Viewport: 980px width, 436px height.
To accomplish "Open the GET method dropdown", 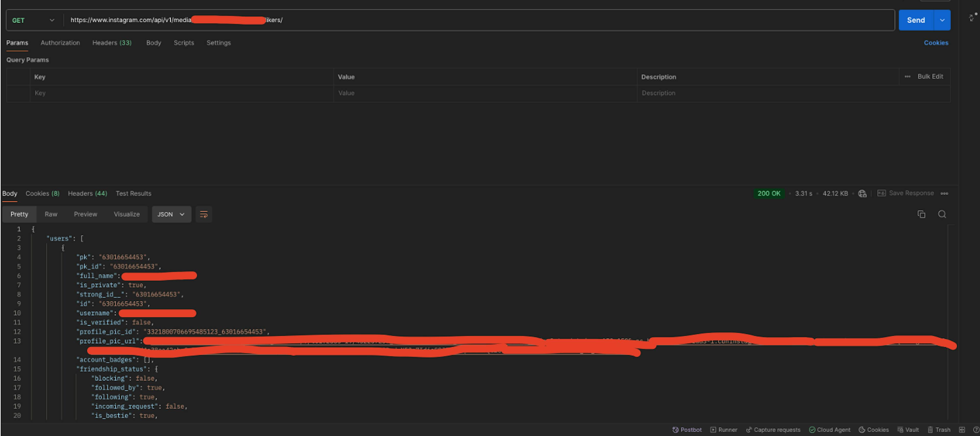I will coord(33,20).
